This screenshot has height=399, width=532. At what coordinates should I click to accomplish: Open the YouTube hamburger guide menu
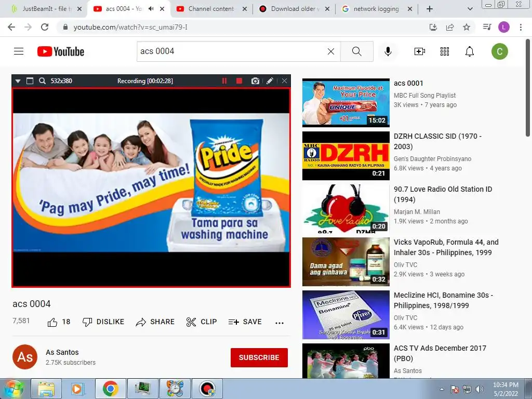[x=19, y=51]
